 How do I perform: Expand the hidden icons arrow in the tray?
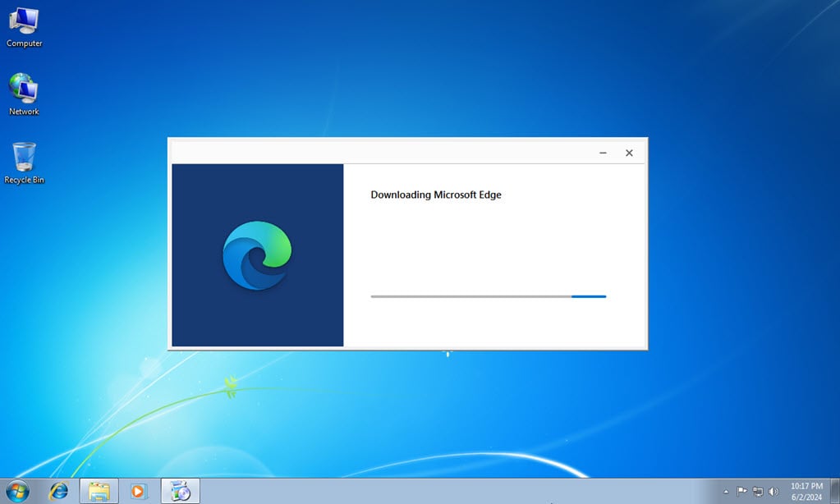click(x=728, y=492)
